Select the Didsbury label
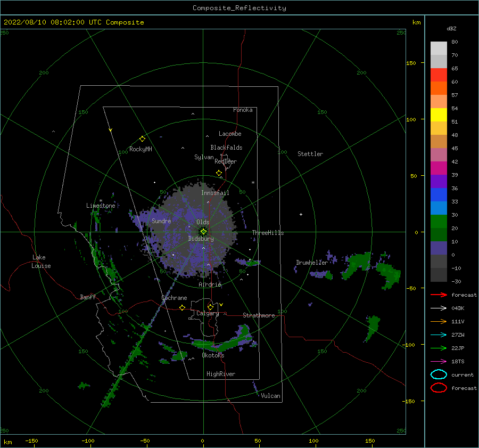The width and height of the screenshot is (479, 448). tap(201, 239)
